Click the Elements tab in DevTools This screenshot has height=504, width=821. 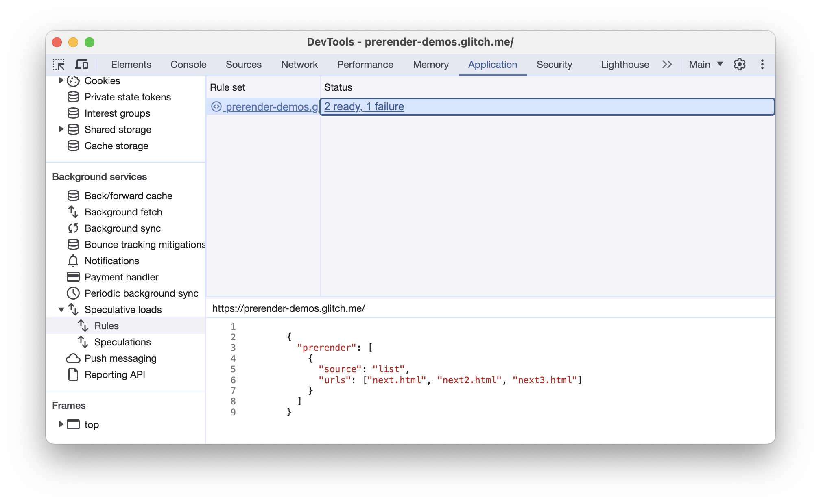coord(130,64)
